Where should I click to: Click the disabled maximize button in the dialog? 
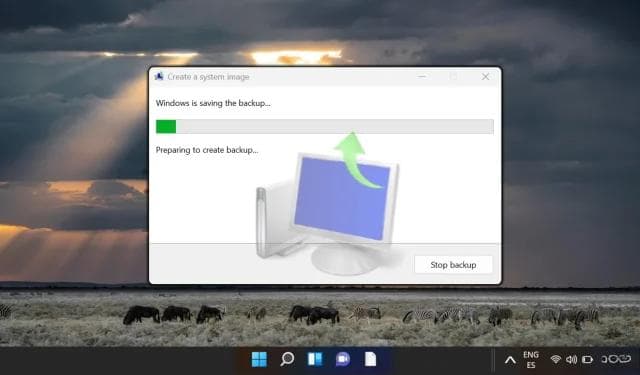(453, 76)
